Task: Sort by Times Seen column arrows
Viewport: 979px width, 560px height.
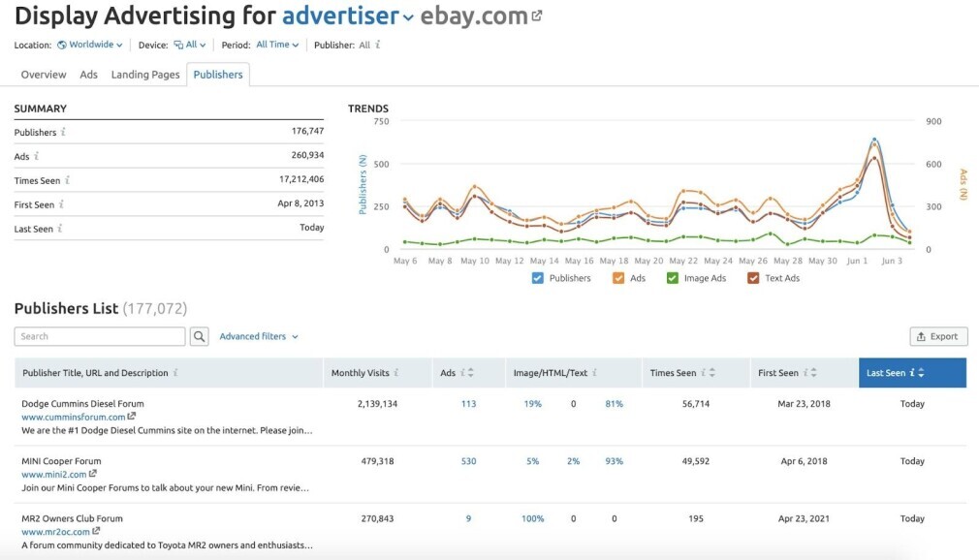Action: [x=711, y=373]
